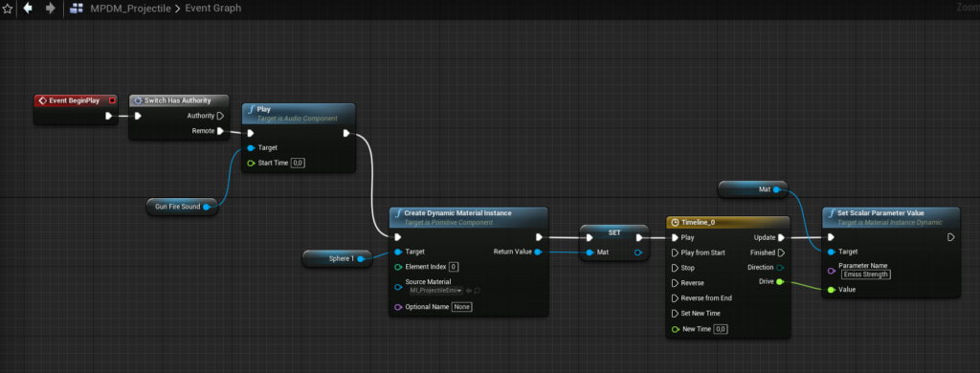Viewport: 980px width, 373px height.
Task: Click the green Value input pin
Action: click(x=831, y=289)
